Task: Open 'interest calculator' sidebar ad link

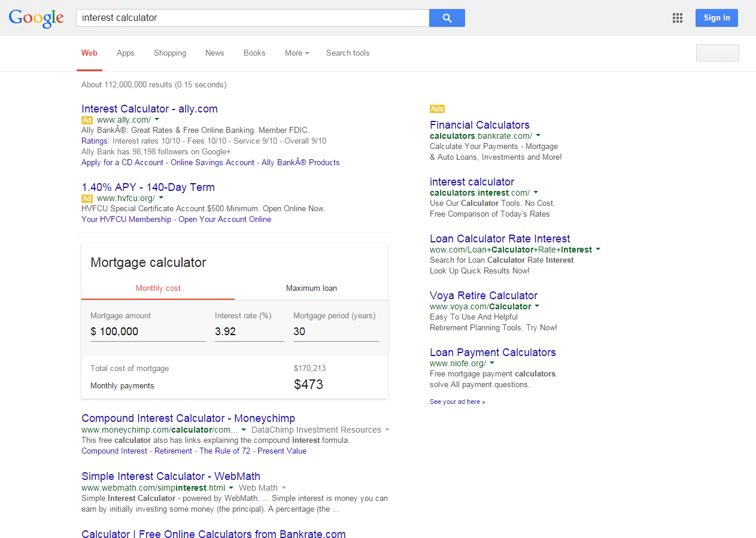Action: coord(472,182)
